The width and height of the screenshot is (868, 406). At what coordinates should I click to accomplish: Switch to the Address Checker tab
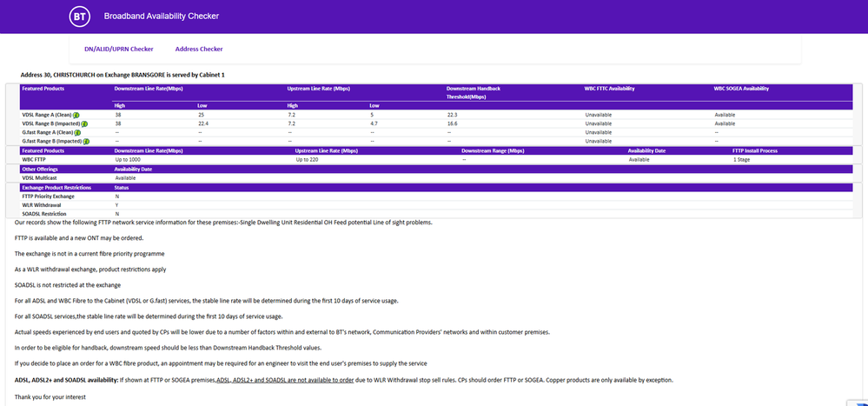[199, 50]
